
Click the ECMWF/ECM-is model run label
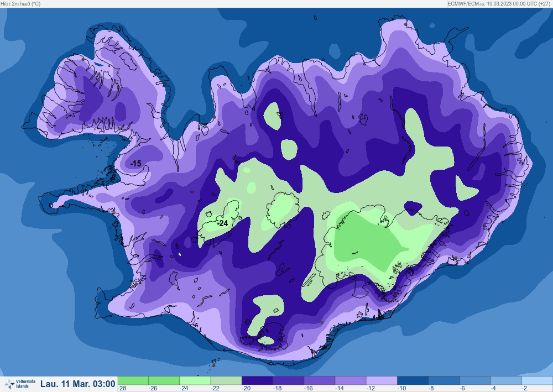click(x=499, y=3)
